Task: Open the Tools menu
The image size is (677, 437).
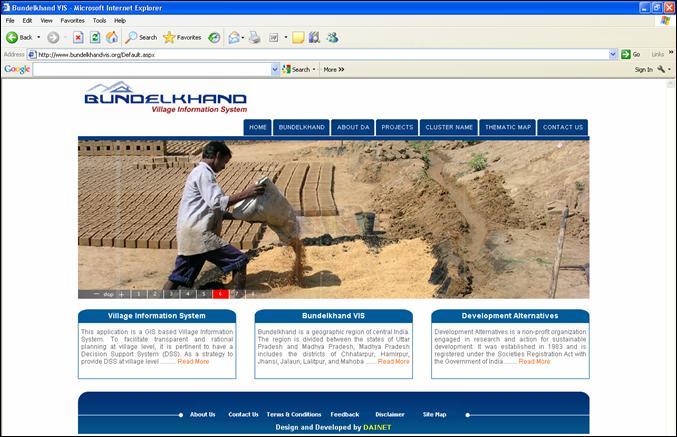Action: [99, 20]
